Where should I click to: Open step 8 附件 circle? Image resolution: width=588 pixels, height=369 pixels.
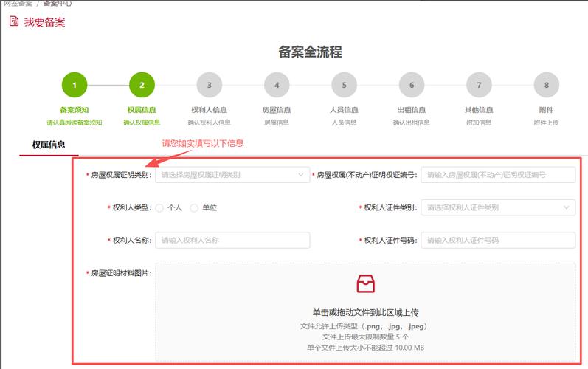(x=547, y=85)
